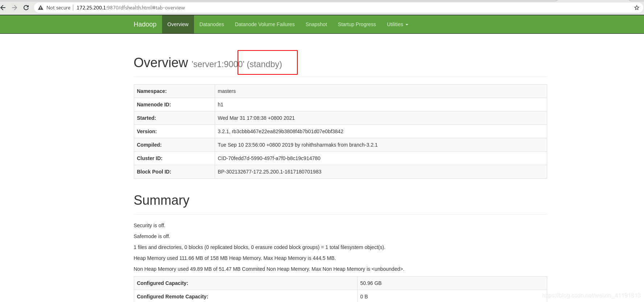Click the 'server1:9000' (standby) text
This screenshot has height=302, width=644.
237,64
